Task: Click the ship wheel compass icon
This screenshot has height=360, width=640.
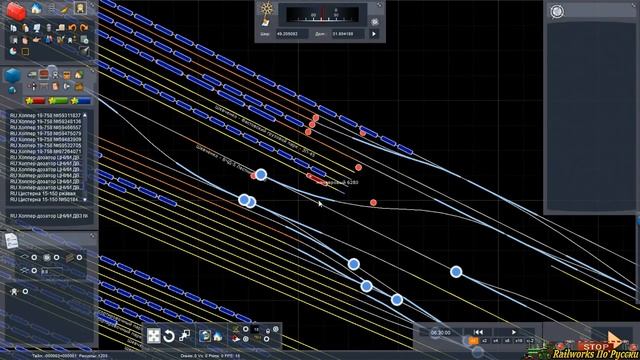Action: tap(267, 9)
